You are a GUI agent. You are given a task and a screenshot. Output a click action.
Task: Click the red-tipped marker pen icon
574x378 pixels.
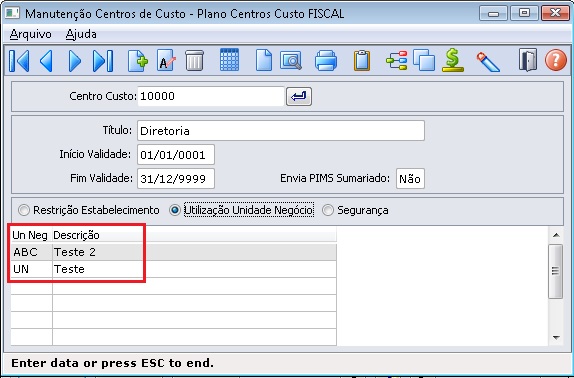tap(488, 61)
